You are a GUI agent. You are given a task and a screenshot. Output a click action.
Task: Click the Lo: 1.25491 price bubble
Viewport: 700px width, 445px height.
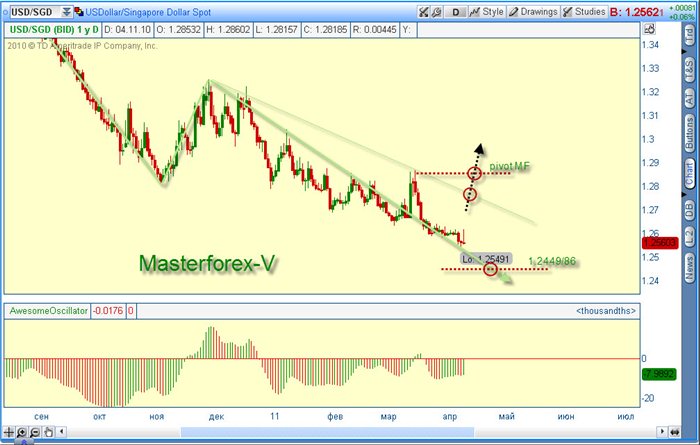[486, 259]
